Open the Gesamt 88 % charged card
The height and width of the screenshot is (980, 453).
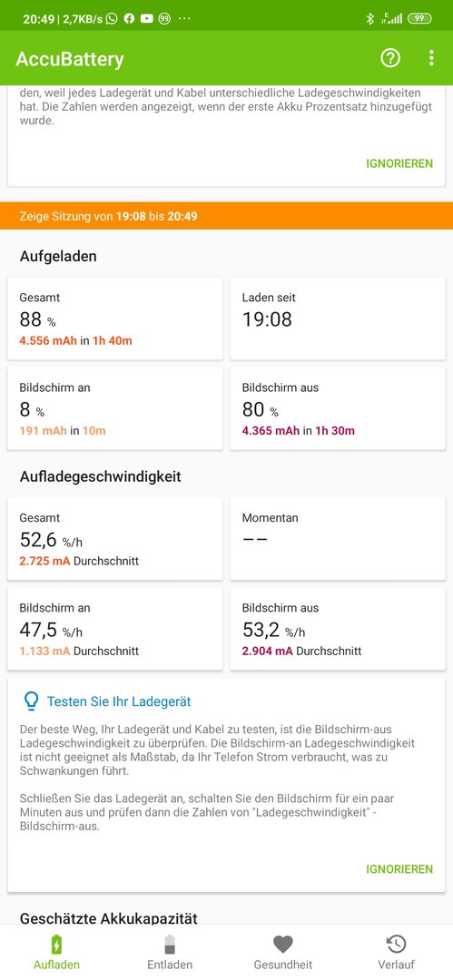tap(115, 318)
